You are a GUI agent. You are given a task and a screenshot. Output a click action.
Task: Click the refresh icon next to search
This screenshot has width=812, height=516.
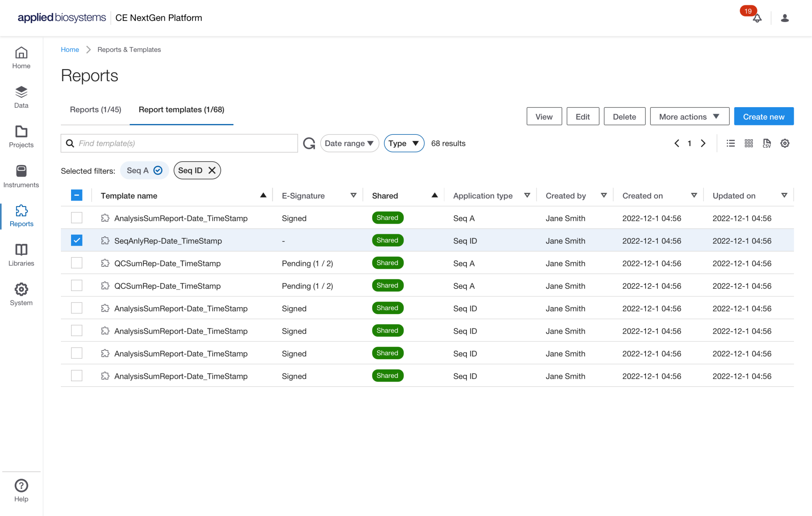(x=309, y=143)
